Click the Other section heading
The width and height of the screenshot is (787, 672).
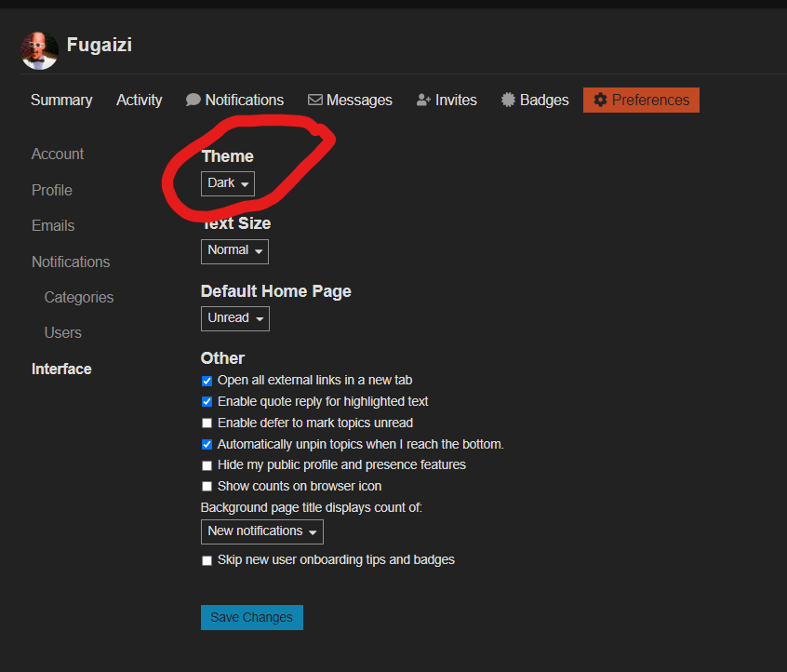click(x=223, y=358)
